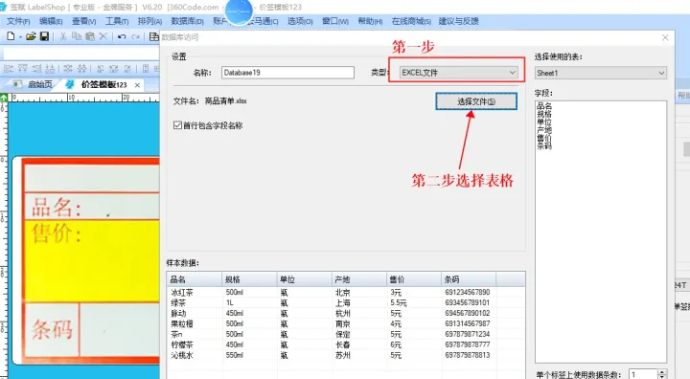Center objects horizontally in the alignment toolbar
Image resolution: width=690 pixels, height=379 pixels.
(68, 68)
